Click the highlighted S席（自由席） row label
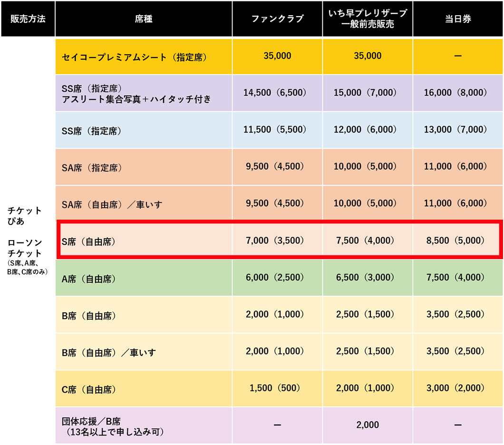The height and width of the screenshot is (445, 504). tap(89, 241)
